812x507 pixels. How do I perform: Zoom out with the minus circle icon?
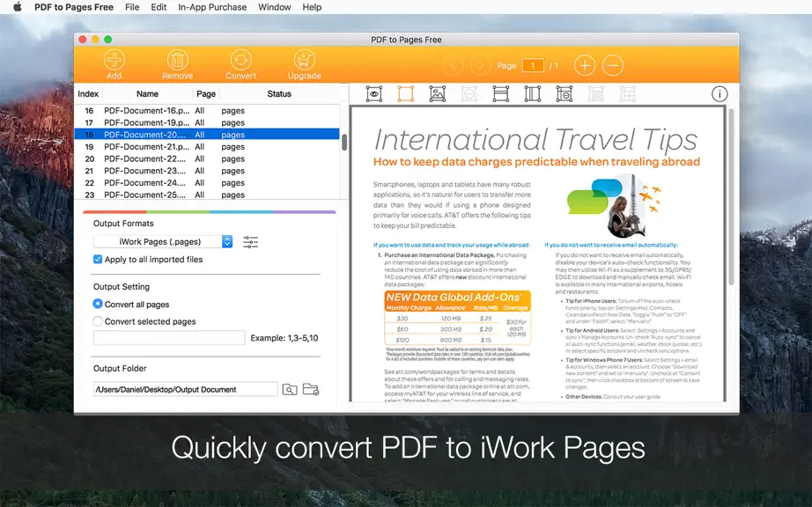pyautogui.click(x=613, y=66)
